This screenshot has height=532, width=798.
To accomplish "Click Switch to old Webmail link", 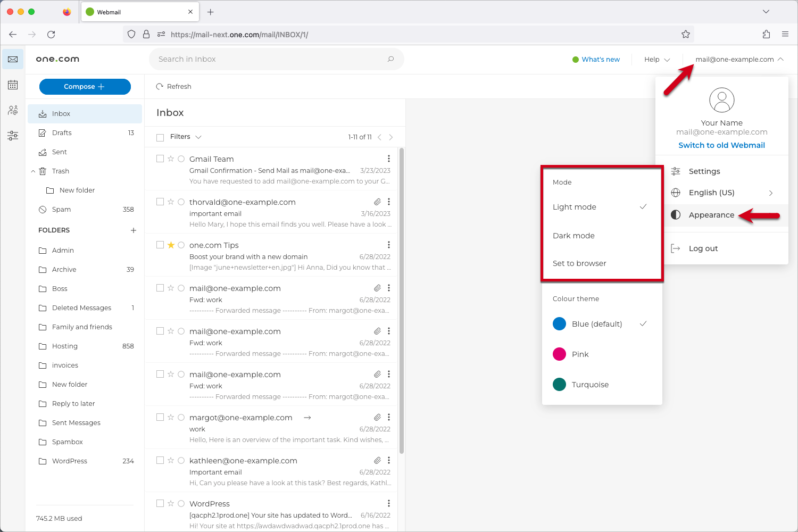I will 721,145.
